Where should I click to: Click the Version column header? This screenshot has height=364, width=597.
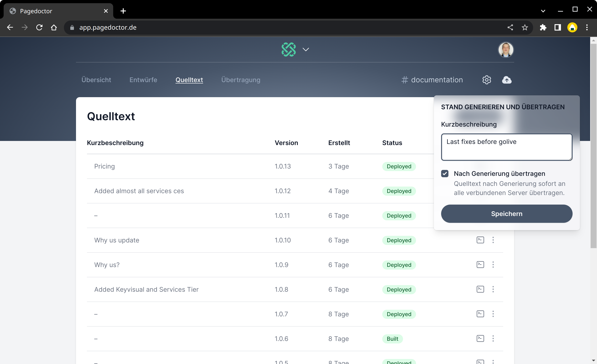point(286,143)
